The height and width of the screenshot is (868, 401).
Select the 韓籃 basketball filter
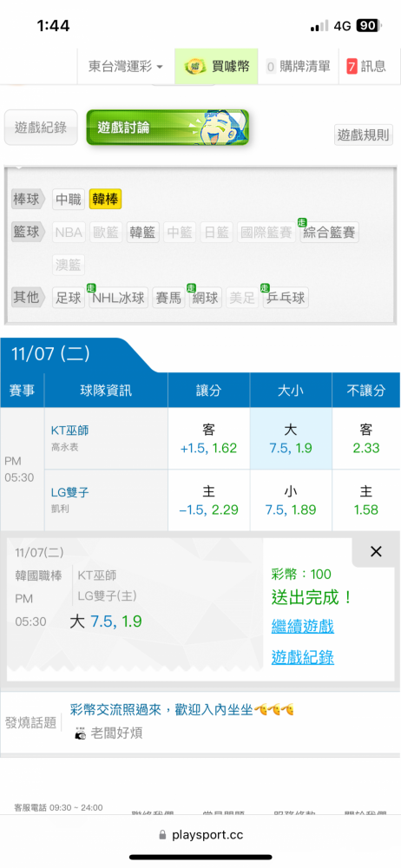click(143, 233)
